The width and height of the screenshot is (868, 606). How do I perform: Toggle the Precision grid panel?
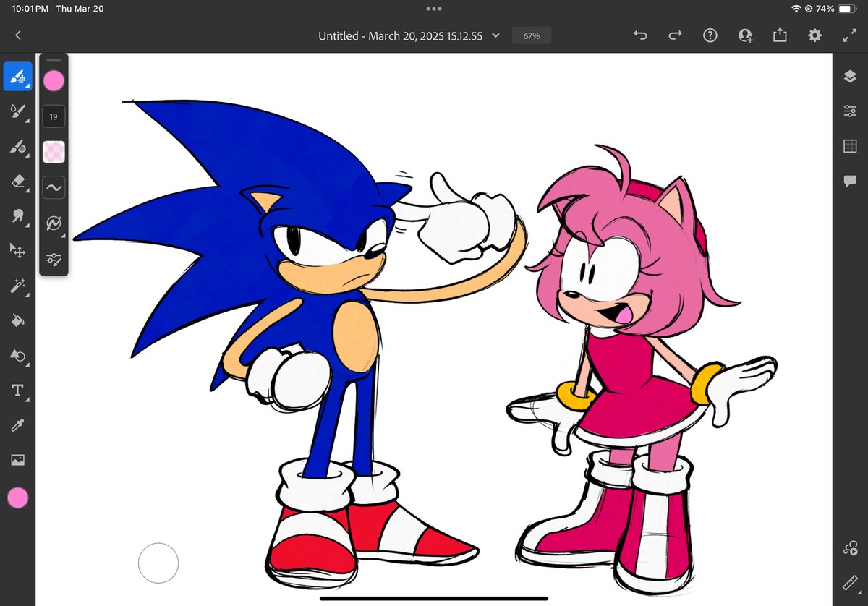click(850, 146)
